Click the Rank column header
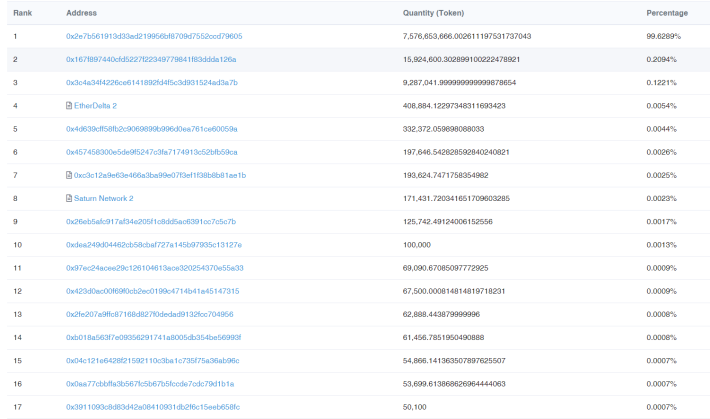Screen dimensions: 710x419 [x=23, y=13]
